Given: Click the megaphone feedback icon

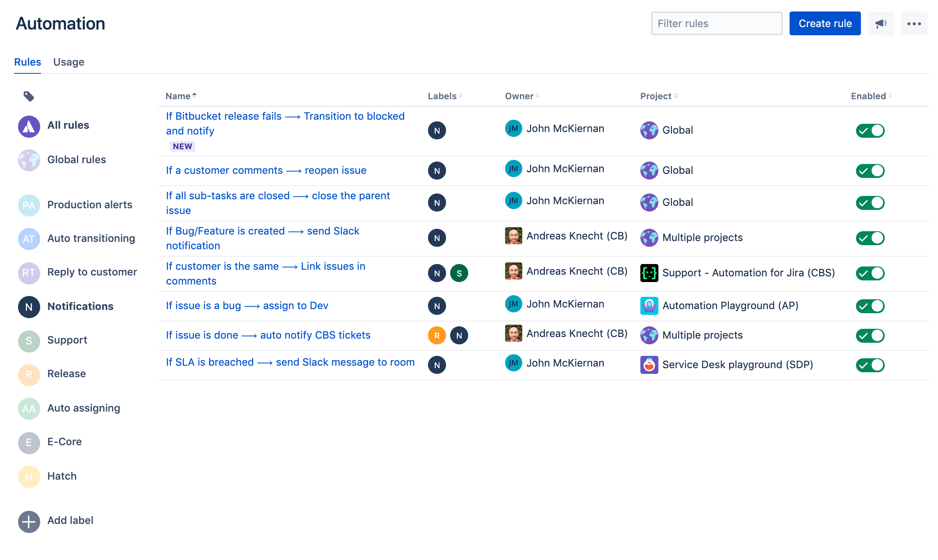Looking at the screenshot, I should (881, 24).
